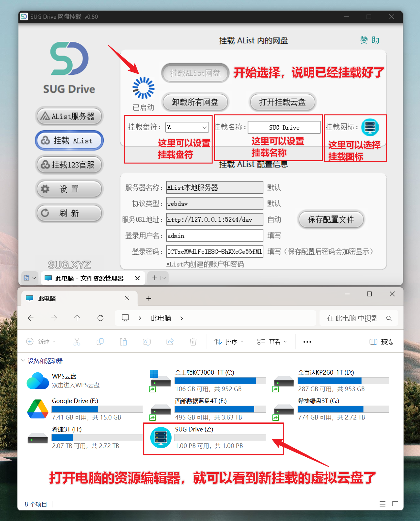Switch to large icons view at bottom right
Screen dimensions: 420x521
pos(395,504)
